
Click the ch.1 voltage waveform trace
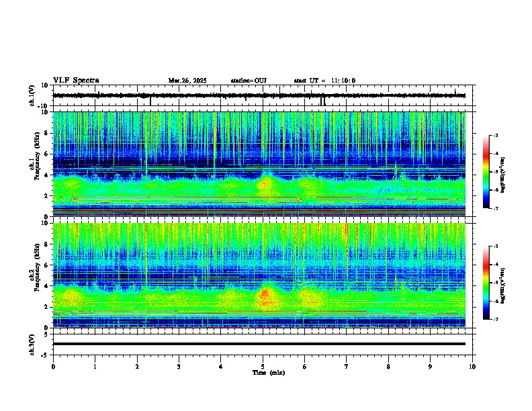pos(259,95)
